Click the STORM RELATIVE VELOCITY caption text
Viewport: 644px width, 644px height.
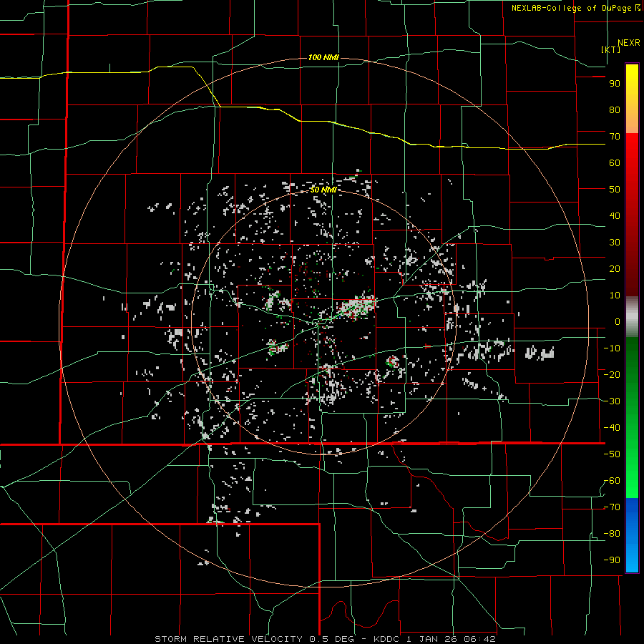(x=229, y=639)
